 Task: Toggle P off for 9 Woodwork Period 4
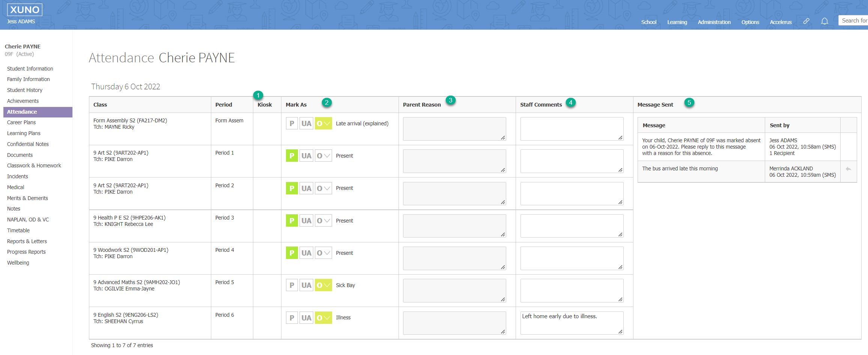pos(292,253)
